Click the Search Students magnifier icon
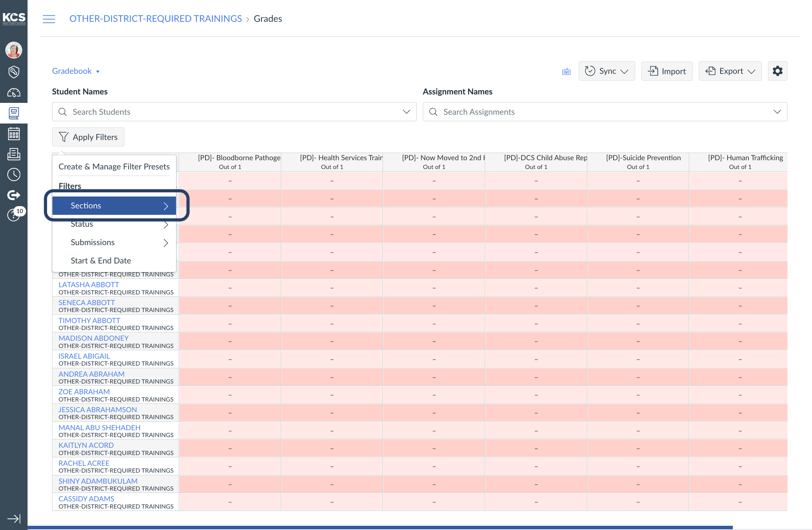812x530 pixels. (62, 112)
